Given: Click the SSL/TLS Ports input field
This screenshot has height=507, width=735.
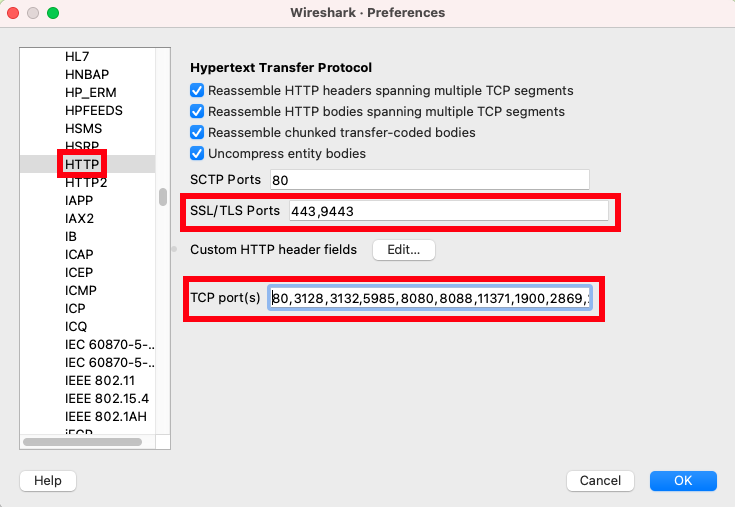Looking at the screenshot, I should tap(449, 211).
